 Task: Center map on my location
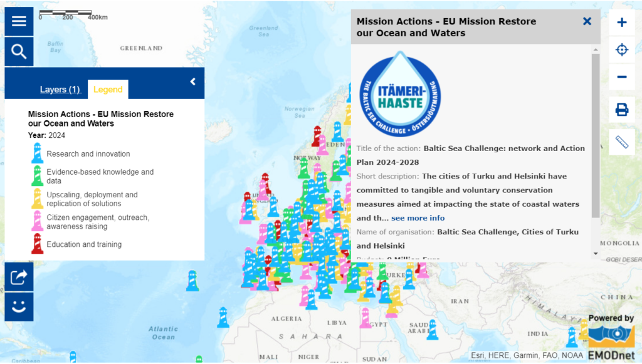[x=622, y=49]
